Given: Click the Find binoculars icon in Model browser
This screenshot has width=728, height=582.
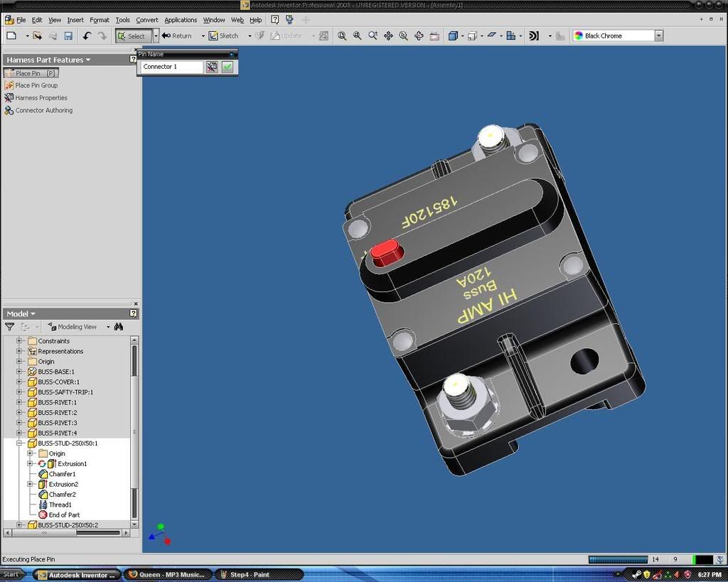Looking at the screenshot, I should (119, 327).
